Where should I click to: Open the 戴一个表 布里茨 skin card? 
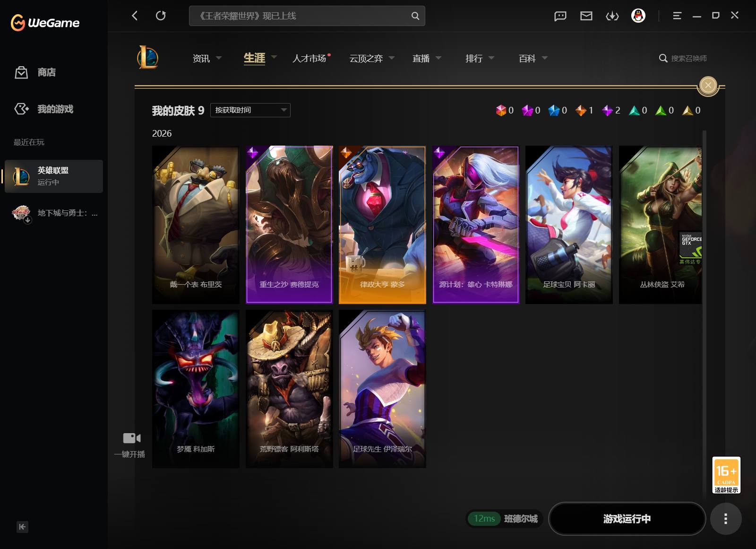click(x=196, y=225)
